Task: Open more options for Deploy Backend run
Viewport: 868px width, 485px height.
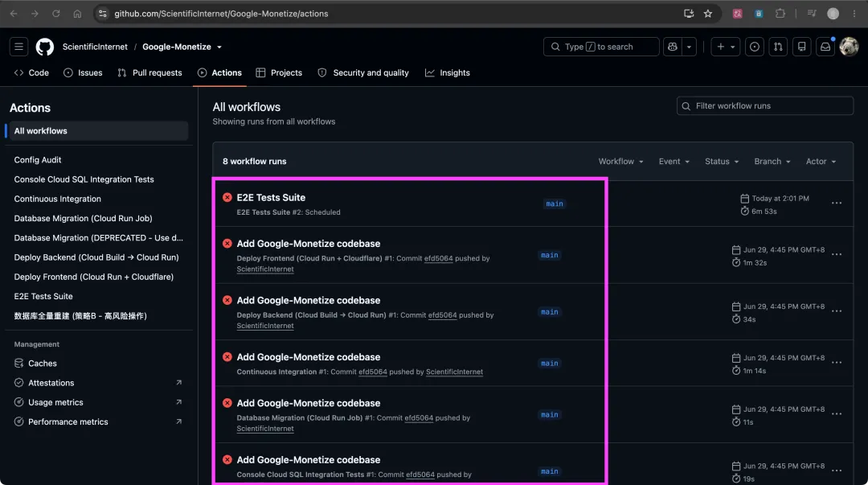Action: [837, 311]
